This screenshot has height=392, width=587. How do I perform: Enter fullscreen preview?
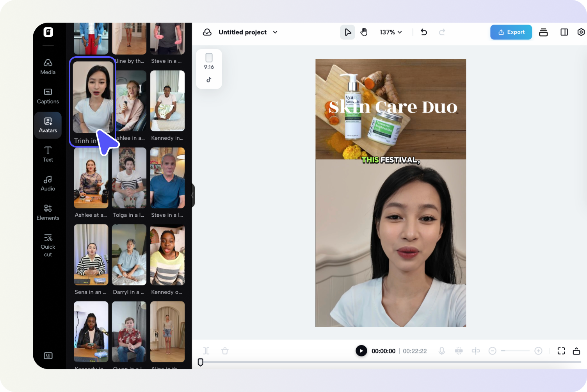(561, 351)
